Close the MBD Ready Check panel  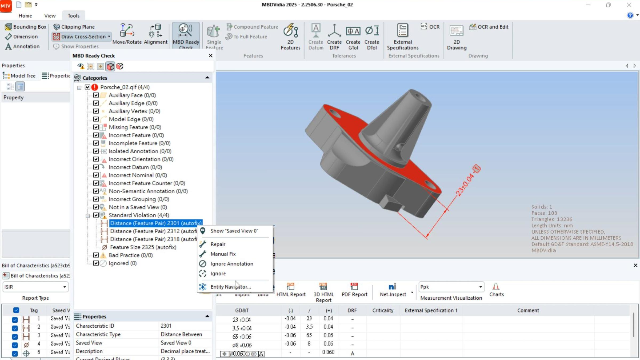pos(210,56)
